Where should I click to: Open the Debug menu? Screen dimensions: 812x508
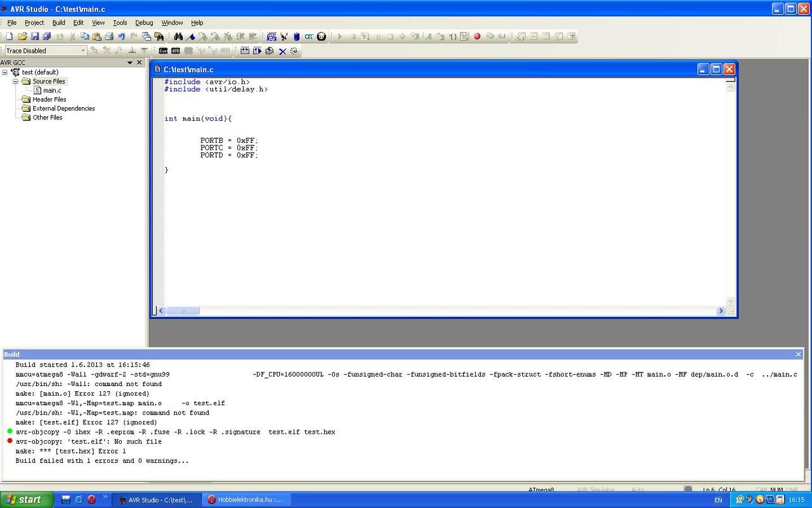coord(144,22)
